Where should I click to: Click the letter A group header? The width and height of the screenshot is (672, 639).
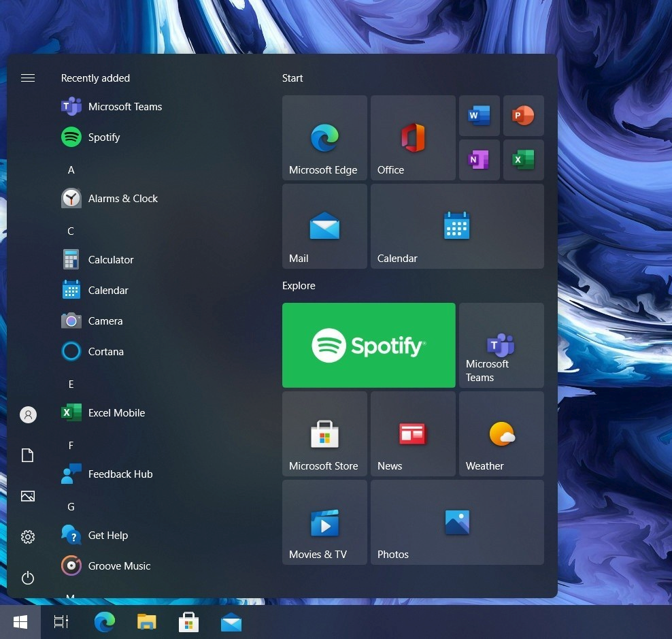click(71, 170)
